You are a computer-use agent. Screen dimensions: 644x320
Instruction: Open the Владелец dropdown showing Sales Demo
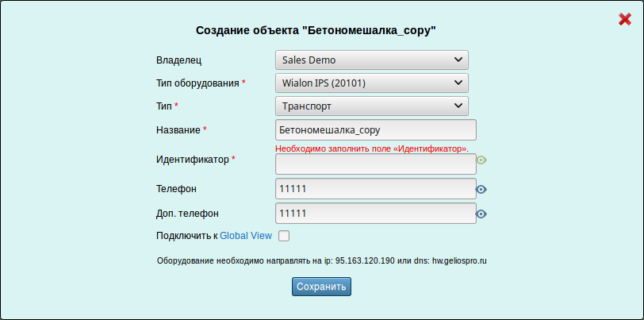(x=371, y=60)
